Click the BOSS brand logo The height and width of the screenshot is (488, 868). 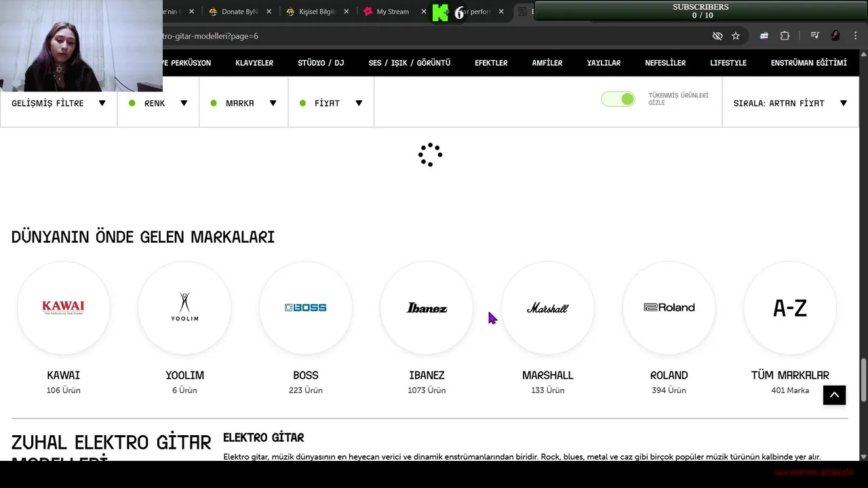click(306, 308)
